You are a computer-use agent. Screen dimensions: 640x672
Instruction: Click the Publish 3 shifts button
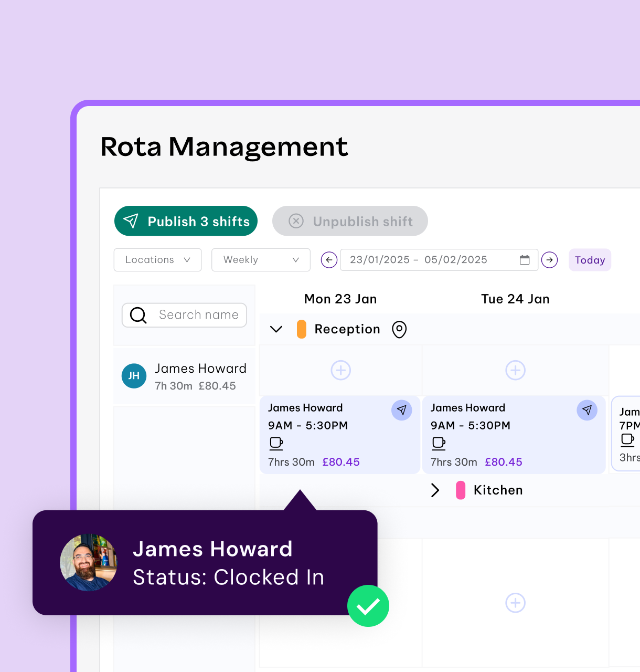pos(186,221)
